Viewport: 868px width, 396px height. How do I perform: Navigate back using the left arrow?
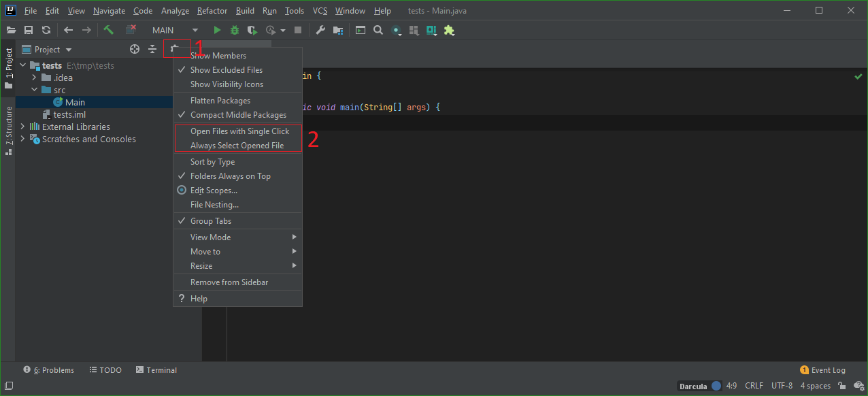click(67, 30)
